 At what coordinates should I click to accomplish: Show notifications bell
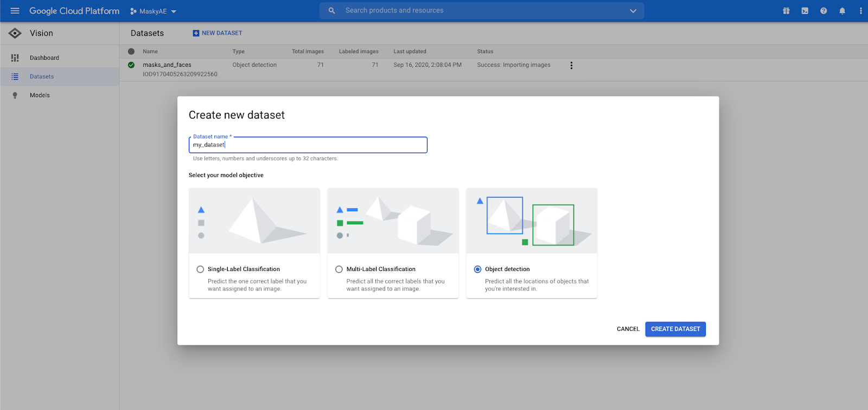(x=842, y=11)
